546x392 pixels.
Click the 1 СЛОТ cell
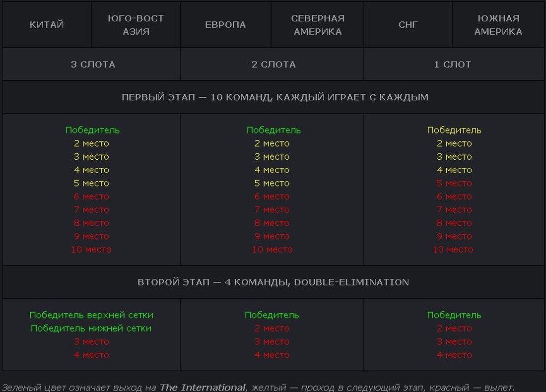(453, 65)
